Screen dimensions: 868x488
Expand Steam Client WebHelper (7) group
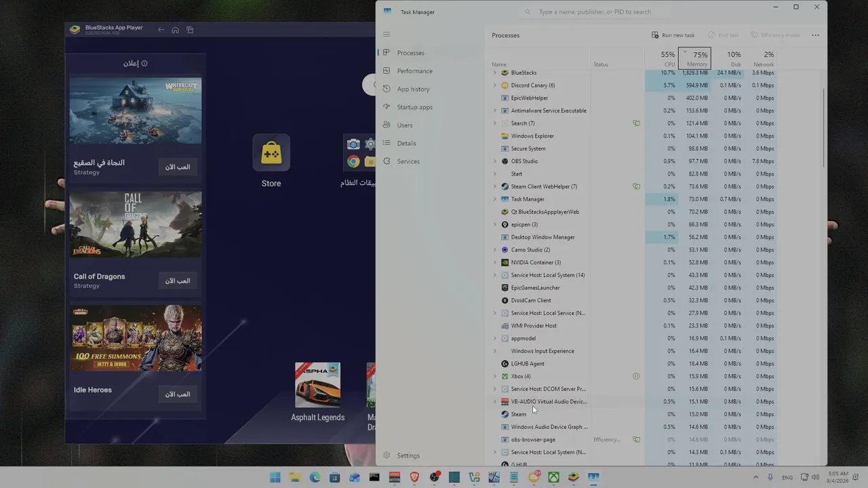(x=494, y=186)
